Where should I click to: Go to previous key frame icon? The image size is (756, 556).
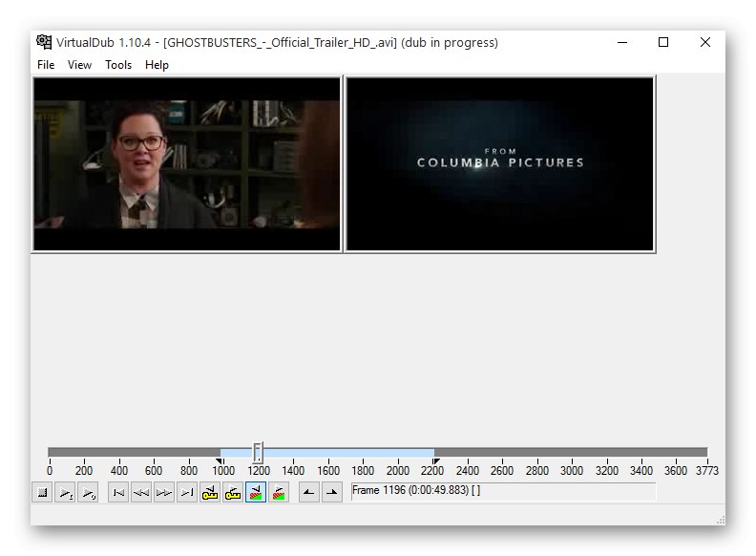[x=210, y=493]
